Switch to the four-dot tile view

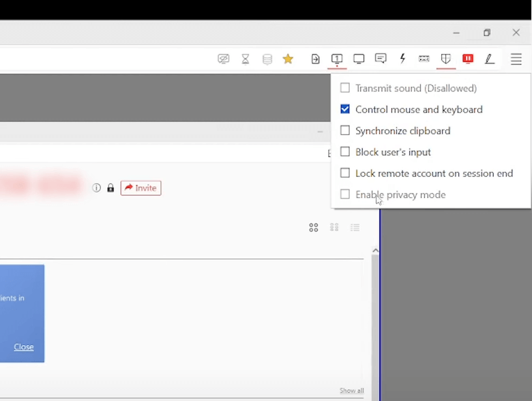(314, 228)
